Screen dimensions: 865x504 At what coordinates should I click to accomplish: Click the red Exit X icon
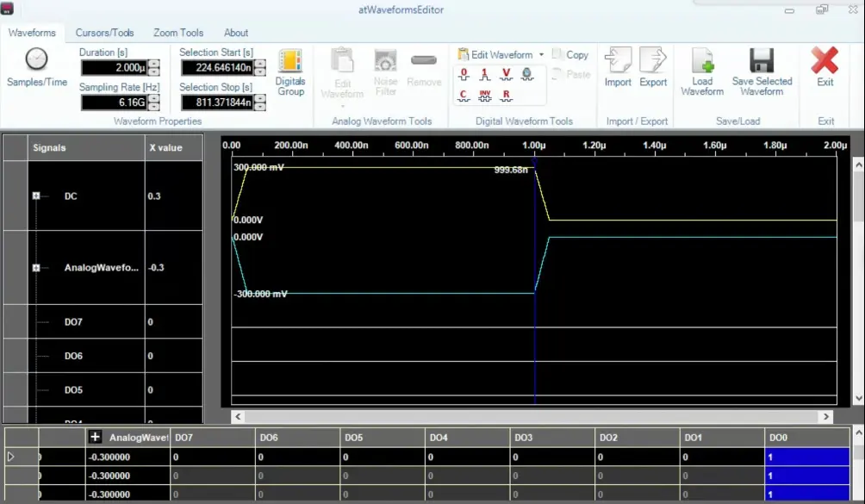click(x=825, y=59)
